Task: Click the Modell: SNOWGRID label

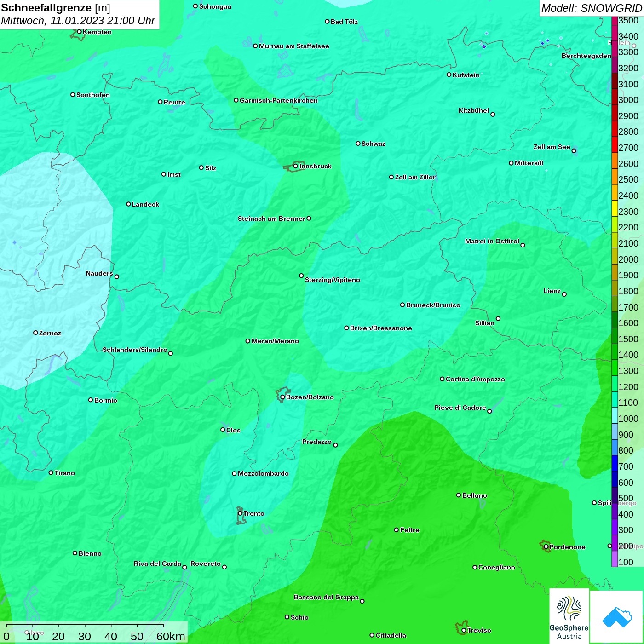Action: point(592,8)
